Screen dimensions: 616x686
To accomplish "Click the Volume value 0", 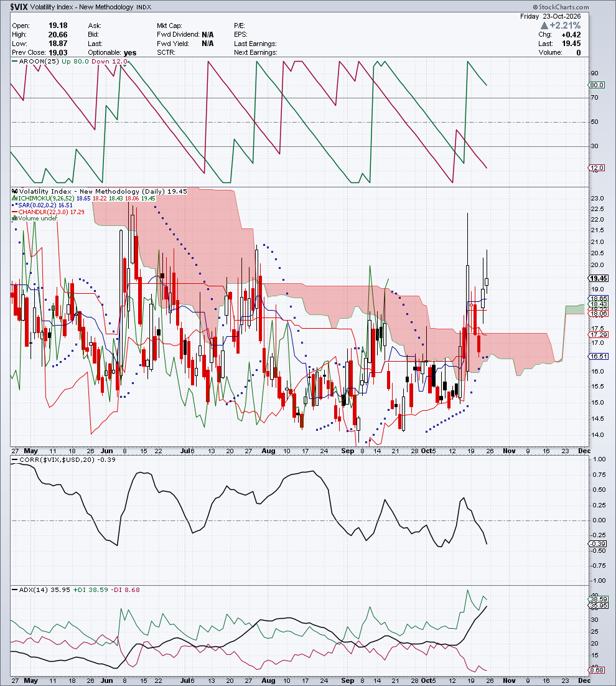I will point(579,52).
